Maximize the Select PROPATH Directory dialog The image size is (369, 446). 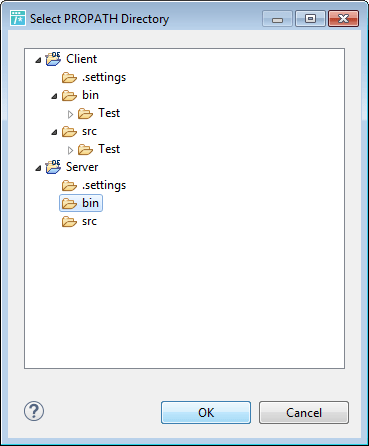pyautogui.click(x=310, y=18)
